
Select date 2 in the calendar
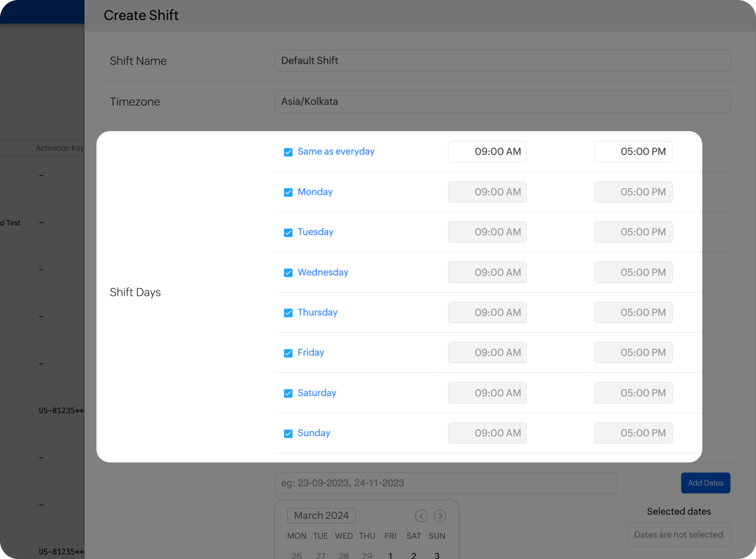pos(413,555)
